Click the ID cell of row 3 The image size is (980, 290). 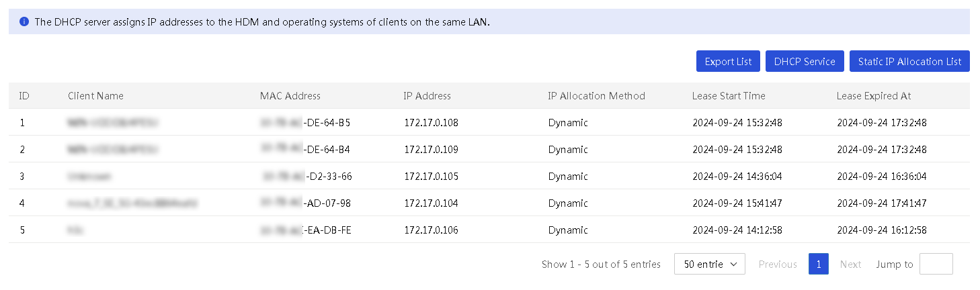22,177
